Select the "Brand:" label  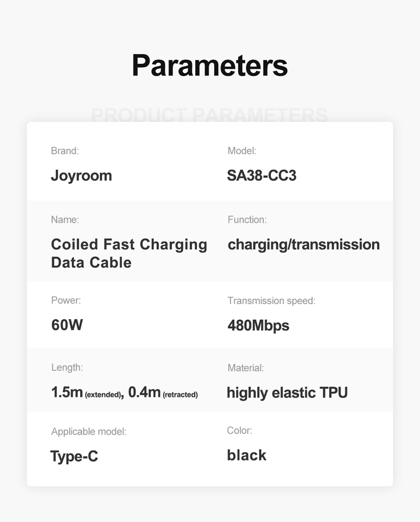tap(65, 151)
